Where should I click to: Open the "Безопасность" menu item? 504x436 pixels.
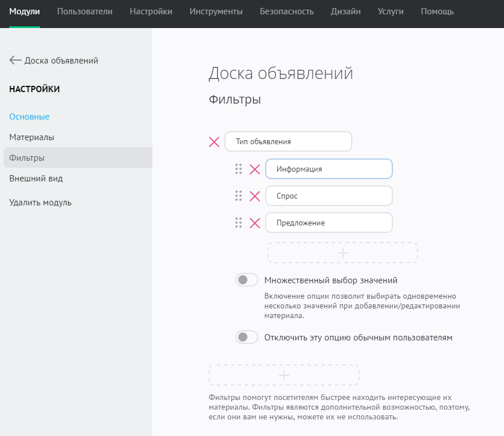286,11
